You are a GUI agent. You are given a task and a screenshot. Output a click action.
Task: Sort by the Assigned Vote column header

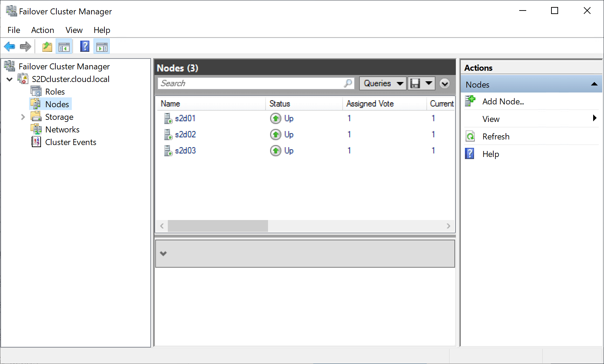[385, 104]
